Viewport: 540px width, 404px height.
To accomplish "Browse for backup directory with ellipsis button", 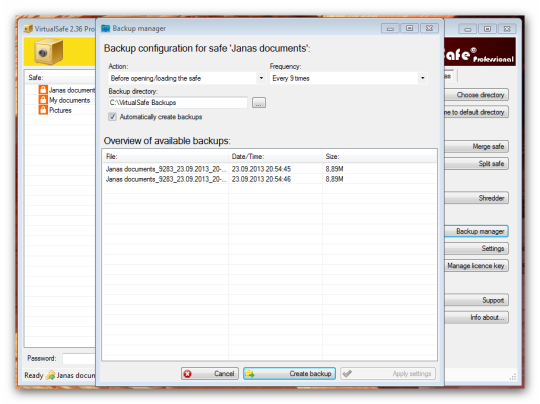I will click(x=259, y=103).
